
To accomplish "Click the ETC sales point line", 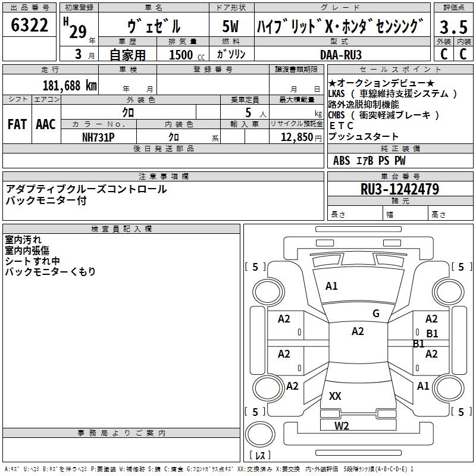I will [341, 126].
